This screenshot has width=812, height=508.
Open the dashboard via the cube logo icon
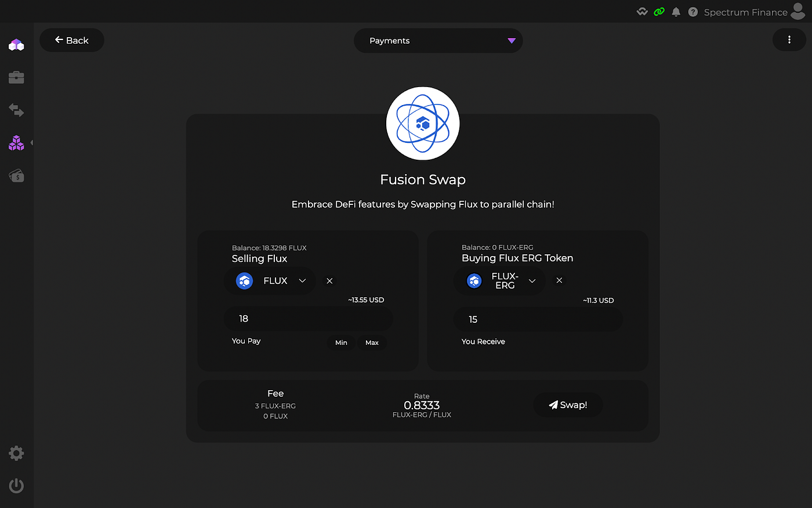pyautogui.click(x=16, y=45)
